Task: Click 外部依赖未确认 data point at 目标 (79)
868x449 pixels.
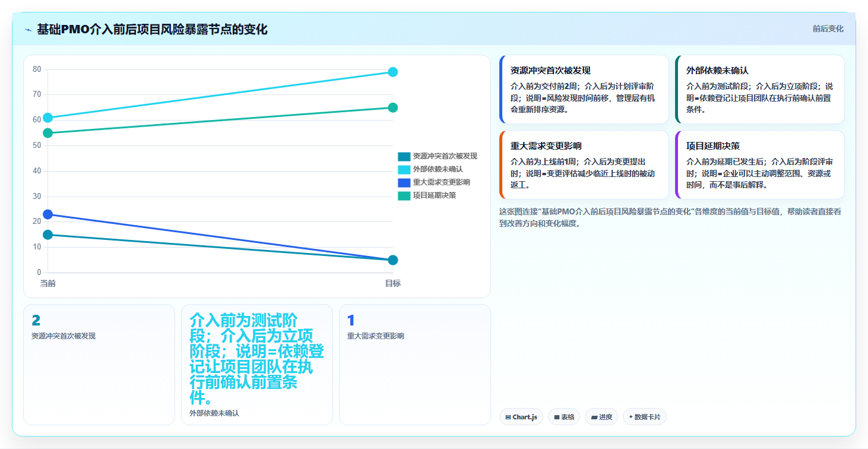Action: [x=392, y=72]
